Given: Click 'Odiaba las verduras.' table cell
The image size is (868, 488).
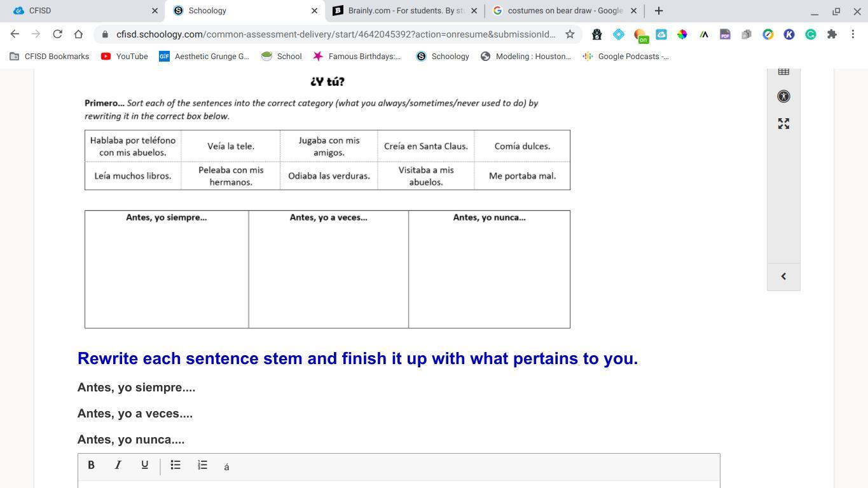Looking at the screenshot, I should pos(329,176).
